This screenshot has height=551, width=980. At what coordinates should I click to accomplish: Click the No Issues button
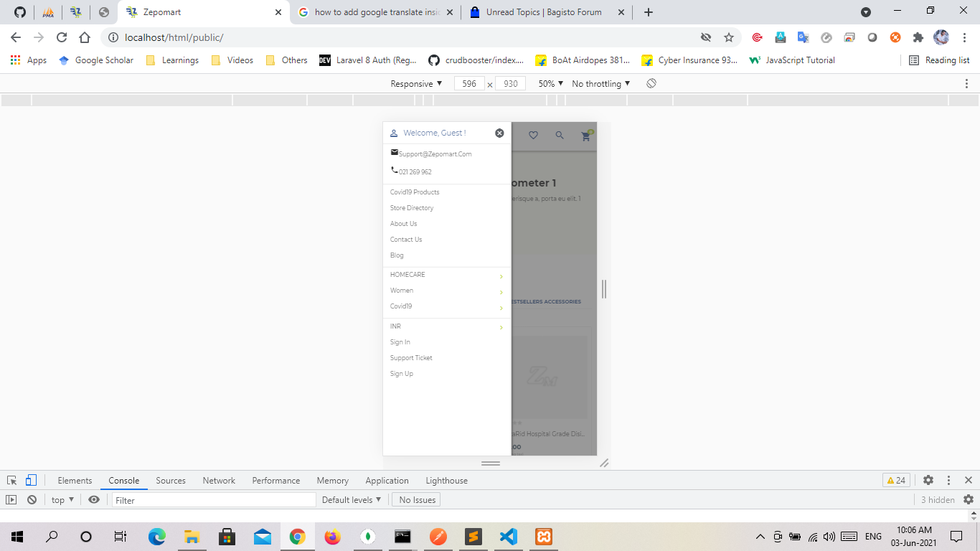pos(417,500)
